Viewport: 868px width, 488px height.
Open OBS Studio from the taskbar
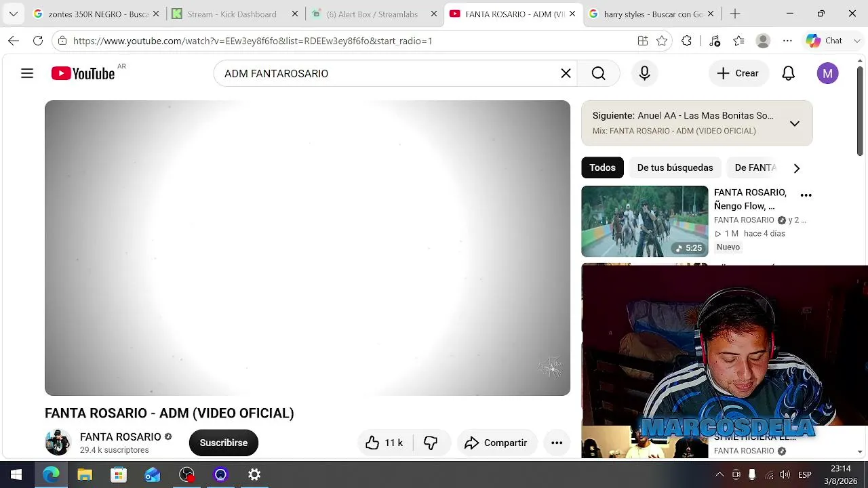186,474
